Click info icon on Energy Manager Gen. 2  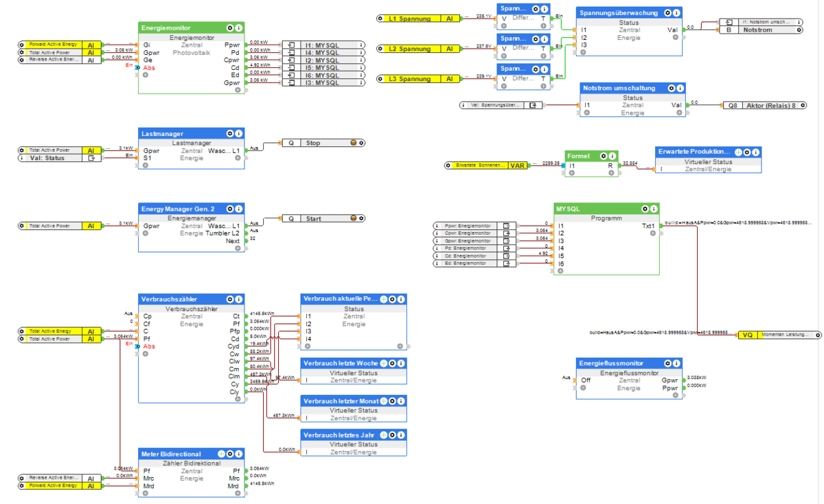tap(238, 208)
